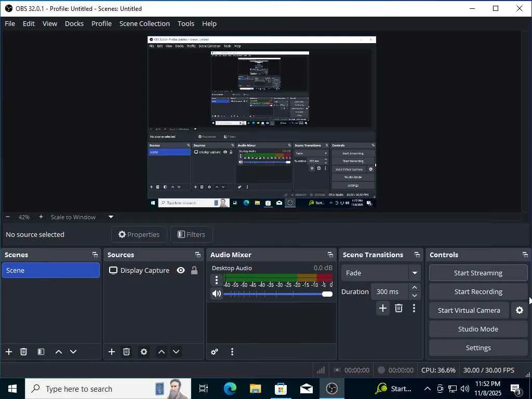This screenshot has width=532, height=399.
Task: Open transition properties three dots
Action: point(414,308)
